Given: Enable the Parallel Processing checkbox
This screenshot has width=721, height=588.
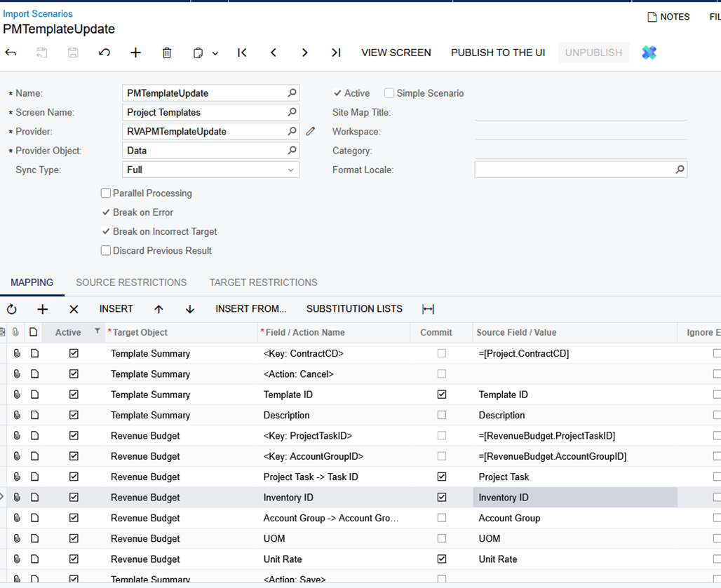Looking at the screenshot, I should 106,193.
